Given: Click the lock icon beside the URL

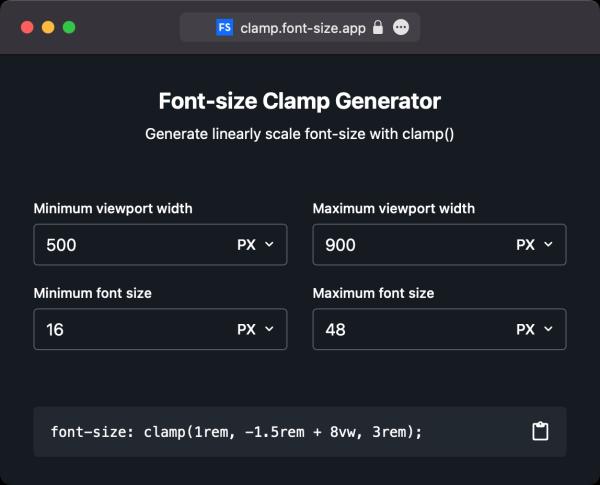Looking at the screenshot, I should [377, 28].
